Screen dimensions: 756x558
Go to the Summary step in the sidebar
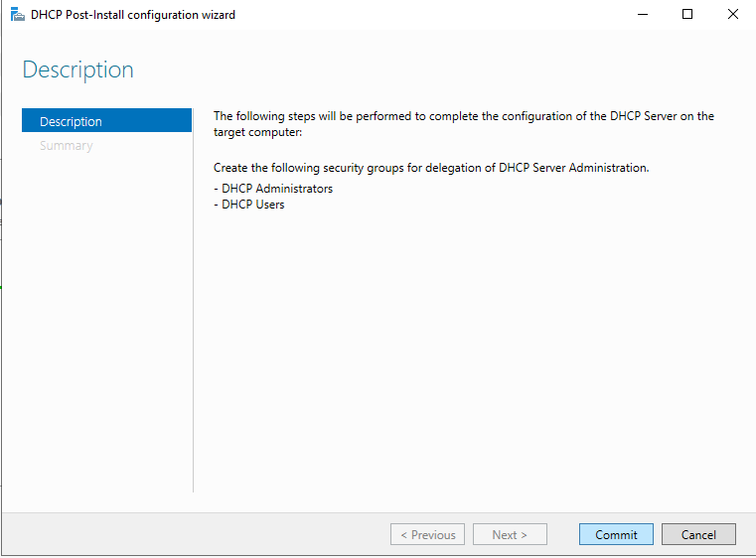click(x=66, y=146)
